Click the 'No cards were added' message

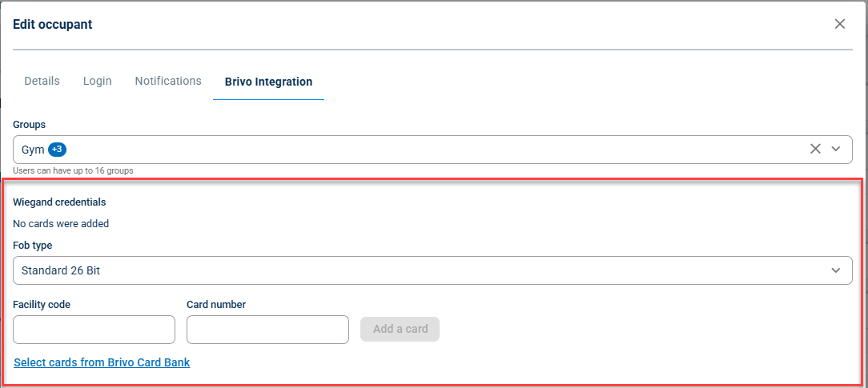[61, 224]
